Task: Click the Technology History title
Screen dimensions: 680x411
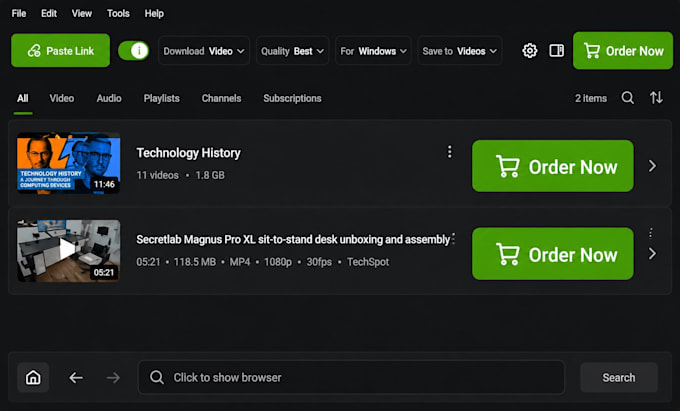Action: click(188, 153)
